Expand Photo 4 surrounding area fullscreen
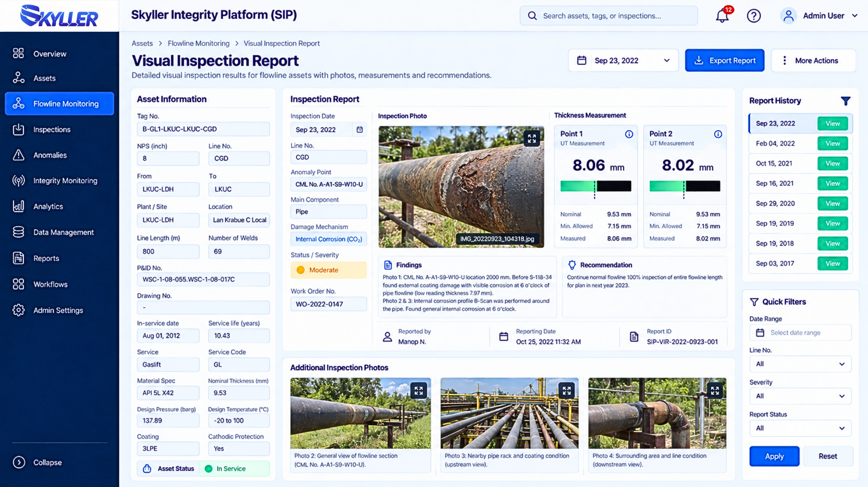868x487 pixels. [715, 390]
